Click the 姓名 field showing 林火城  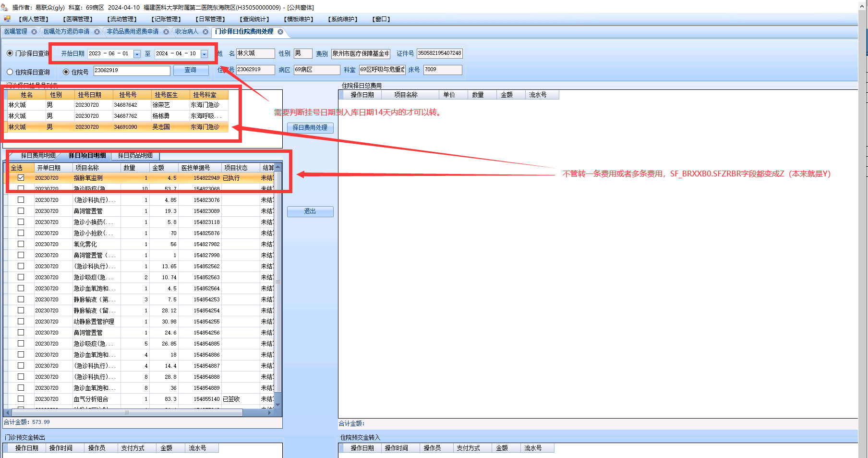pyautogui.click(x=255, y=53)
